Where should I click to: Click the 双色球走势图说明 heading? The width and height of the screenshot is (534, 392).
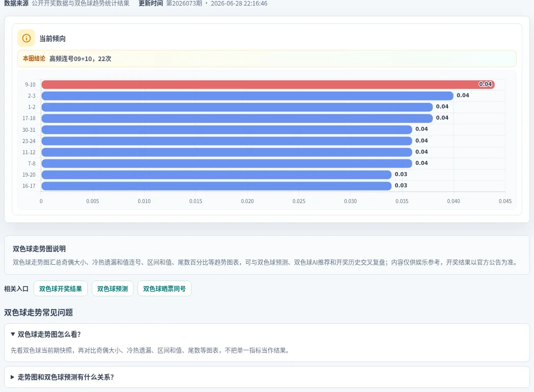pyautogui.click(x=39, y=249)
